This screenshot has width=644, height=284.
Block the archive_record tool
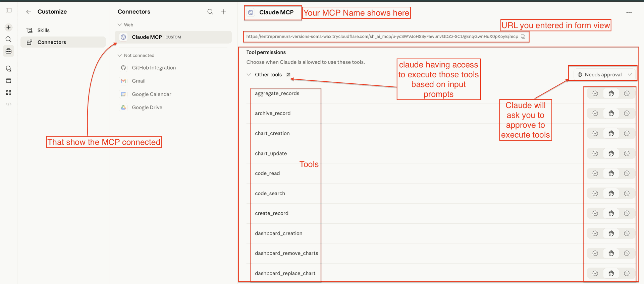[x=627, y=113]
